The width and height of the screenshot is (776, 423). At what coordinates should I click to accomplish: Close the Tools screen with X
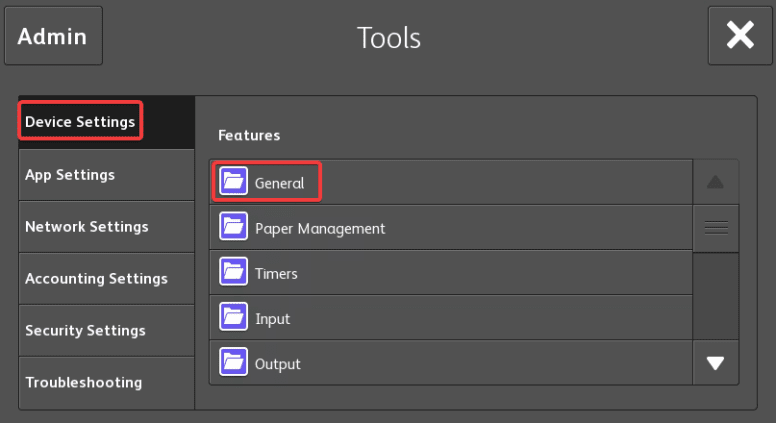click(x=739, y=36)
